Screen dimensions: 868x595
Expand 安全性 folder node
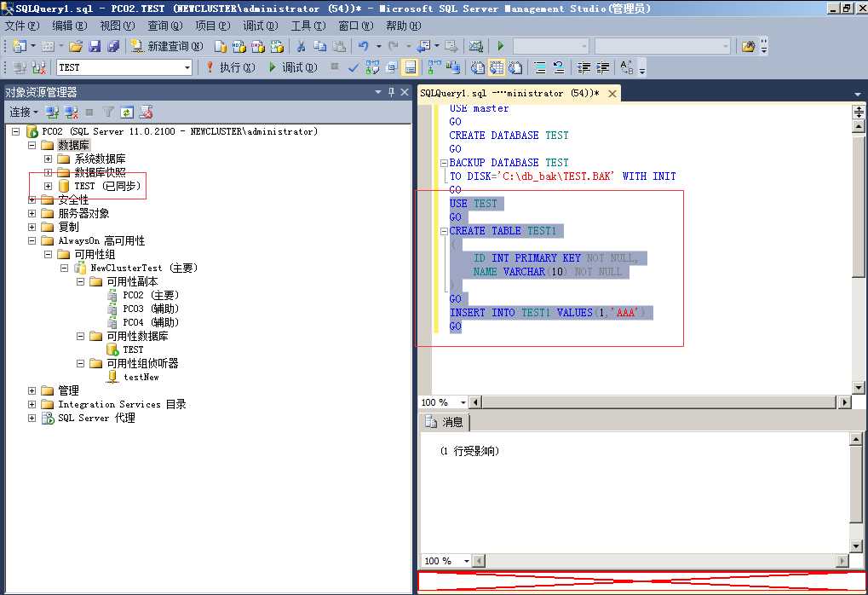click(32, 200)
